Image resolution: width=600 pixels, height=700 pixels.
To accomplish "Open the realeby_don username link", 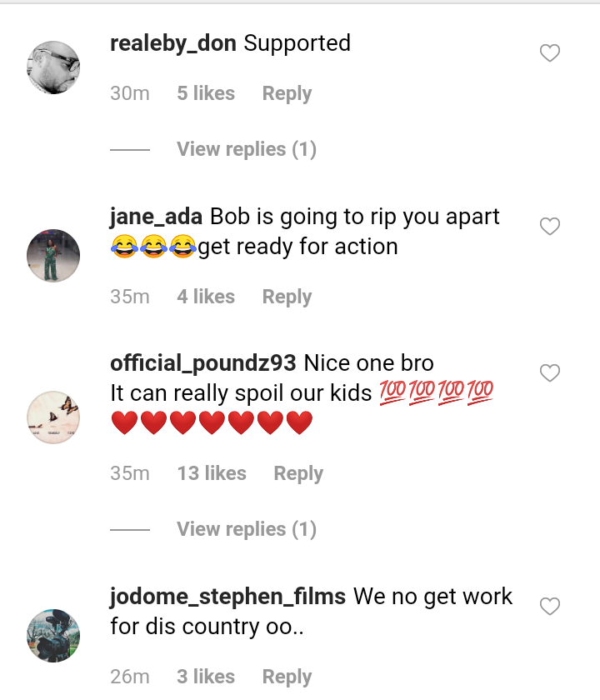I will [x=173, y=43].
